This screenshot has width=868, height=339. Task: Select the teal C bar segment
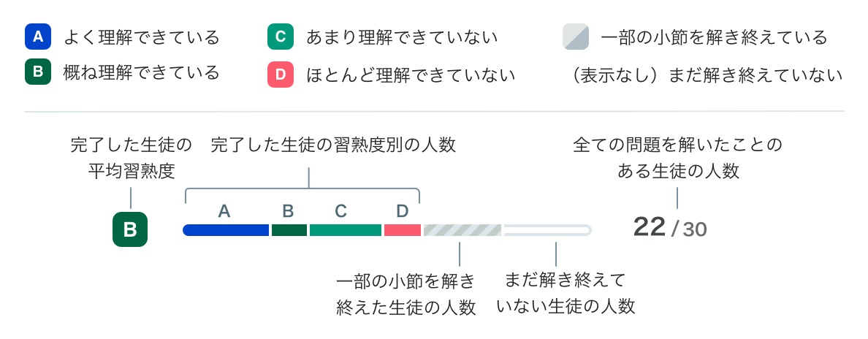pyautogui.click(x=346, y=230)
